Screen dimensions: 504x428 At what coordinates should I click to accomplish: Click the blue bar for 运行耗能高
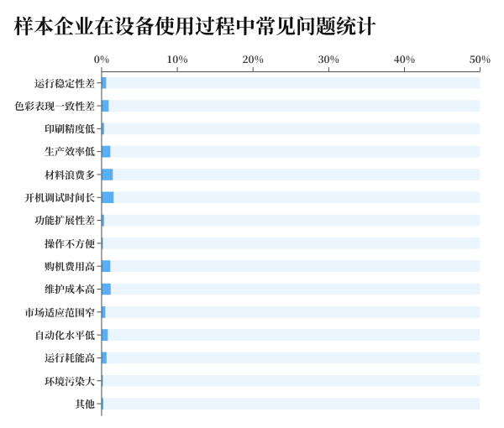pos(104,358)
